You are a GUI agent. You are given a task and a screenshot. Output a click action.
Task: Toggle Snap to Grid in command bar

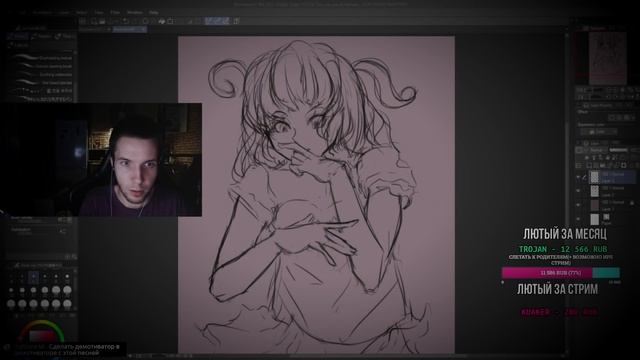click(225, 21)
